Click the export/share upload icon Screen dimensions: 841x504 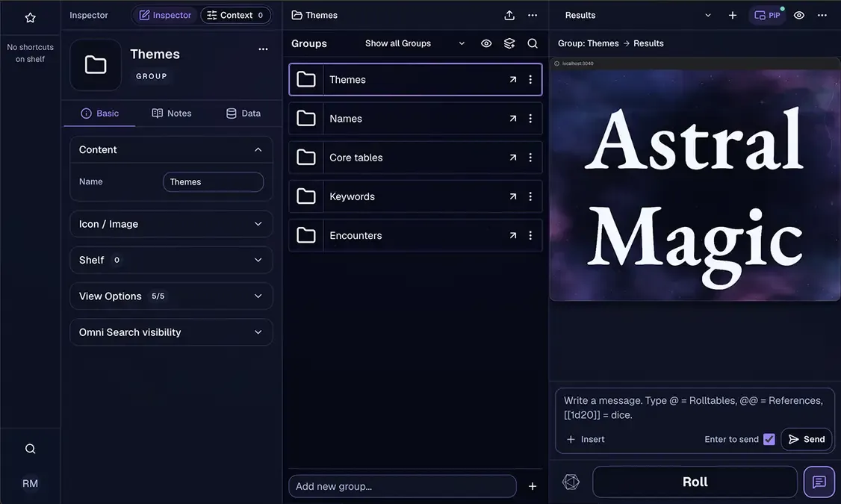pos(509,15)
